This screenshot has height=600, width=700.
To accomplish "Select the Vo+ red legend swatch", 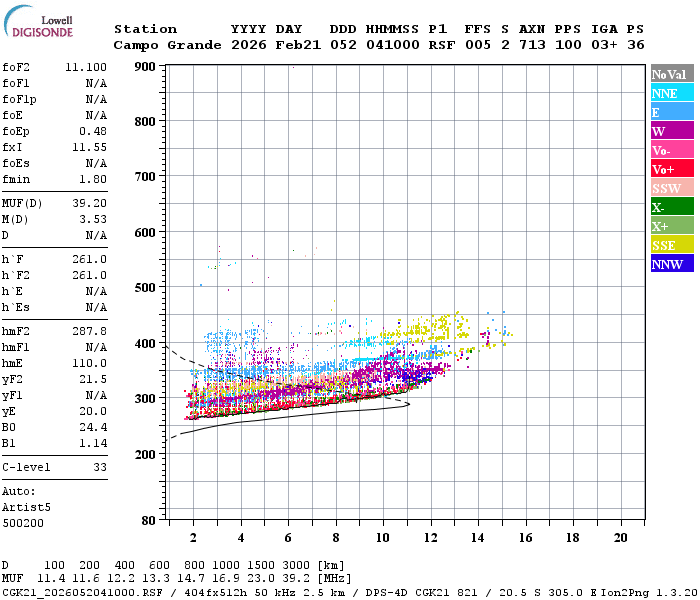I will pos(672,168).
